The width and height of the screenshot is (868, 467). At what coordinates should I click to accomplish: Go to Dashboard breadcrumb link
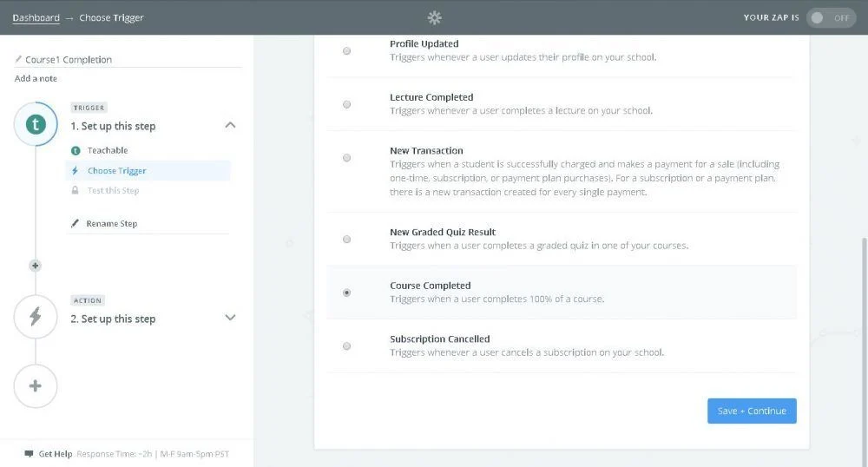(36, 17)
